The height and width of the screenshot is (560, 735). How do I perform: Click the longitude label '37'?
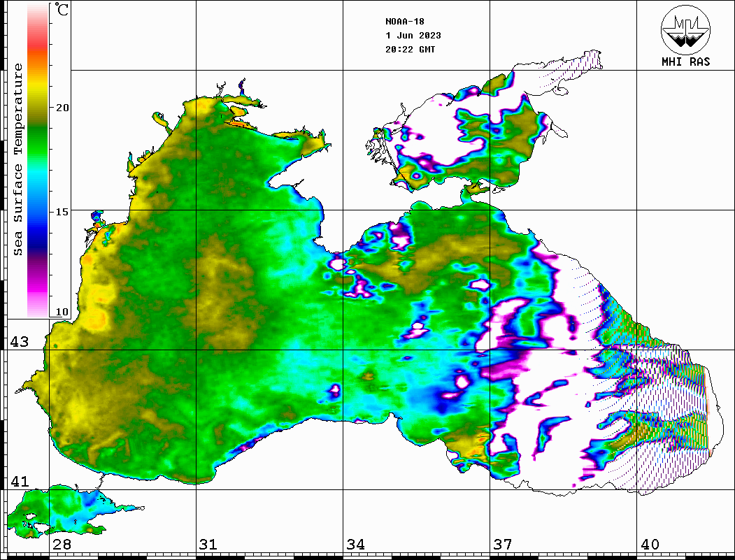coord(503,544)
